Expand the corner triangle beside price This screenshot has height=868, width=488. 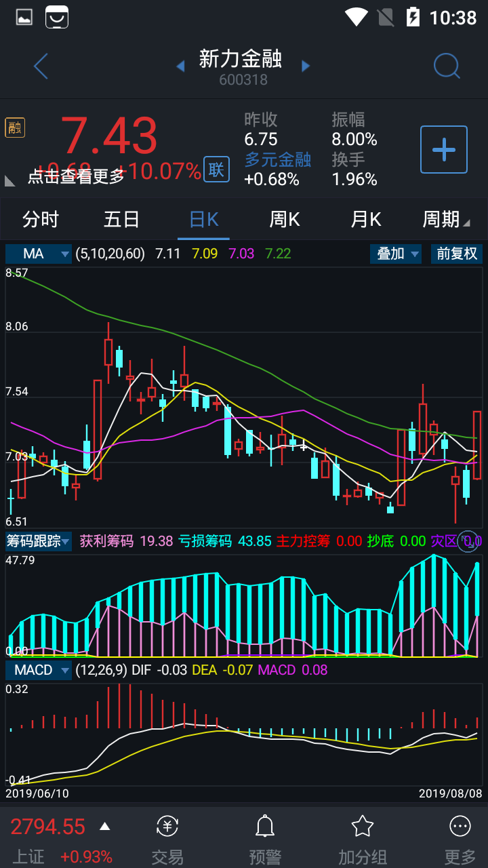10,180
